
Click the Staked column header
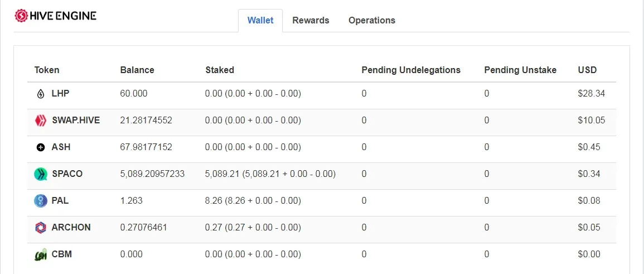coord(220,70)
